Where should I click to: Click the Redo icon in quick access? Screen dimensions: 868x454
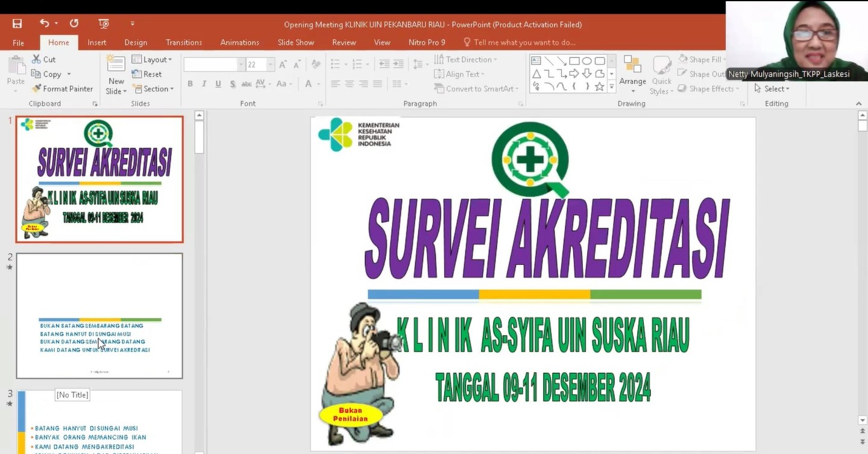tap(74, 23)
